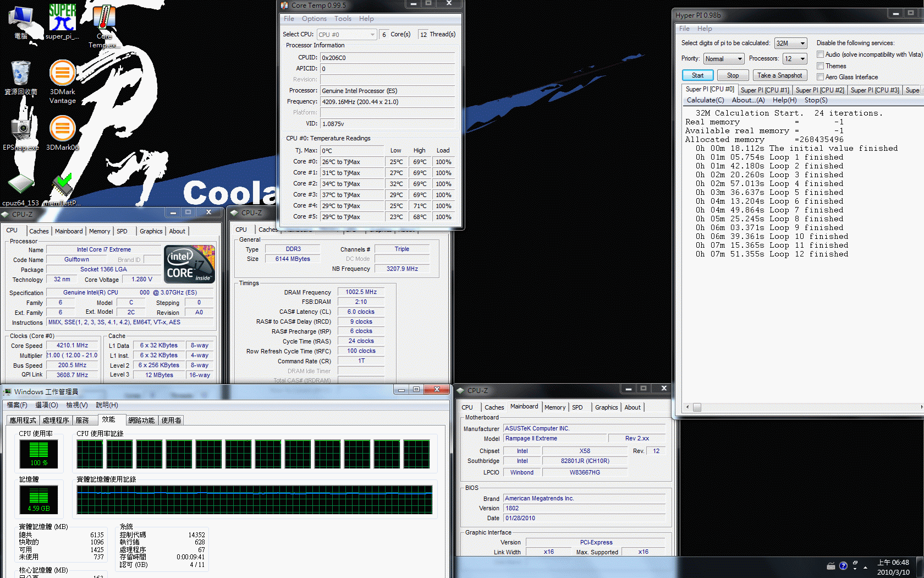Open Hyper PI Help menu
Screen dimensions: 924x578
pos(705,28)
